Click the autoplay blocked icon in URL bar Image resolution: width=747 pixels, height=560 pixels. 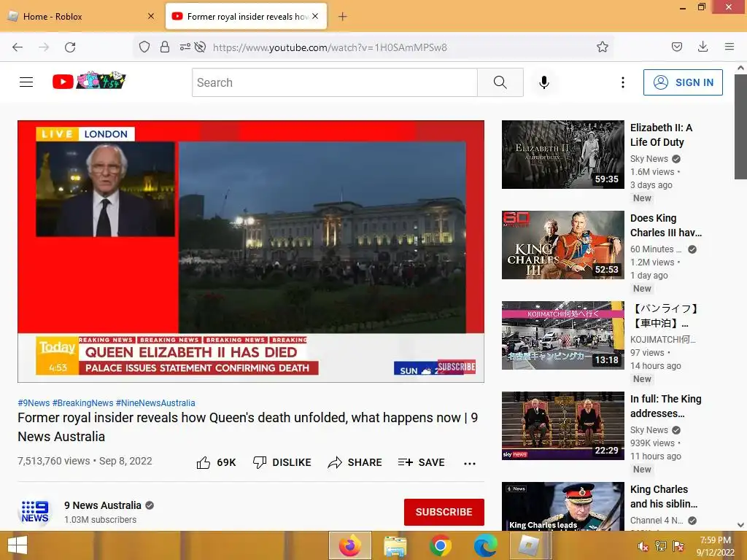pyautogui.click(x=201, y=47)
